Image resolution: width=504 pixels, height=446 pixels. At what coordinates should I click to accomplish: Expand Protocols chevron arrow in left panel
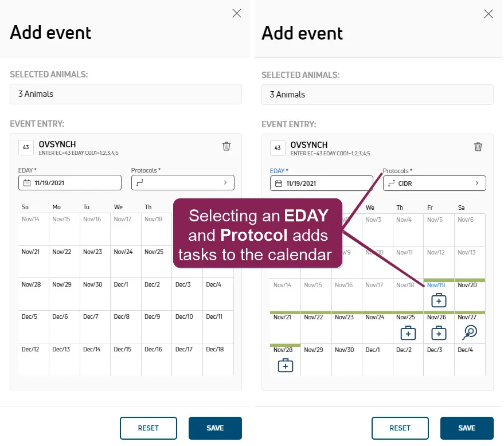click(x=225, y=182)
